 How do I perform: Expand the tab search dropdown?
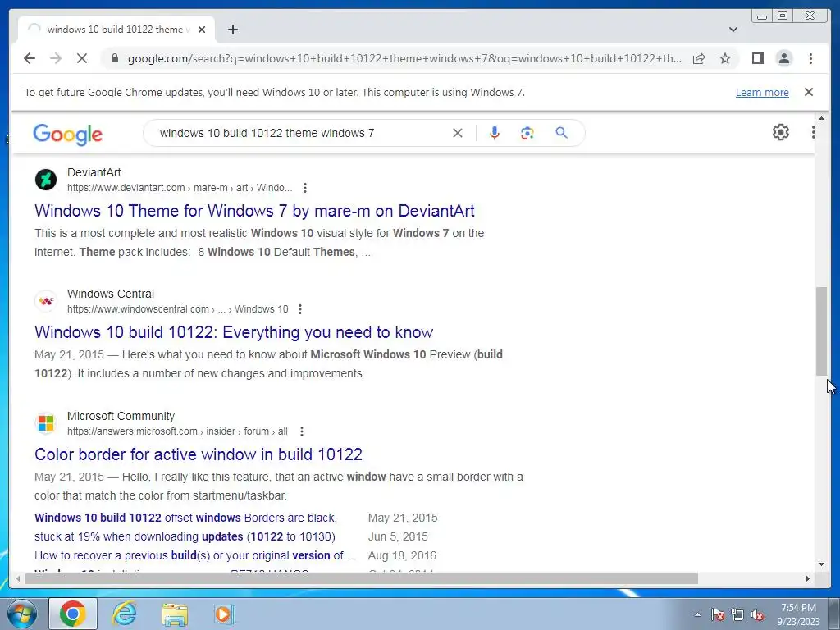coord(733,30)
